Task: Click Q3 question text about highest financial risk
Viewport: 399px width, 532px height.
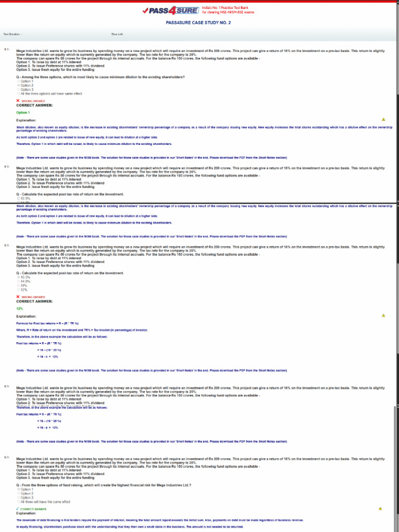Action: coord(104,485)
